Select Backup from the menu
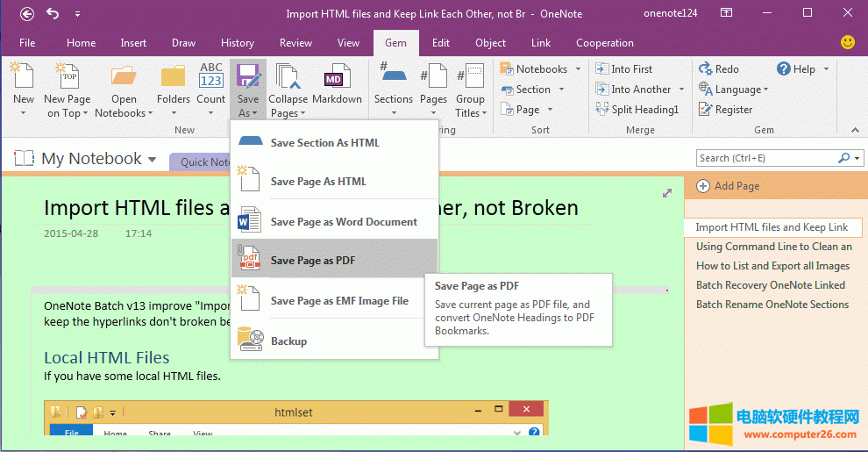The height and width of the screenshot is (452, 868). (334, 341)
